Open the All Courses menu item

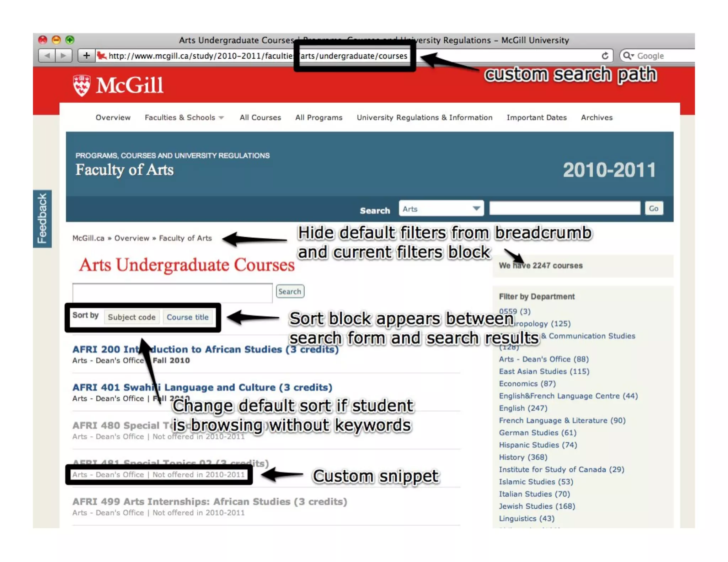(260, 118)
